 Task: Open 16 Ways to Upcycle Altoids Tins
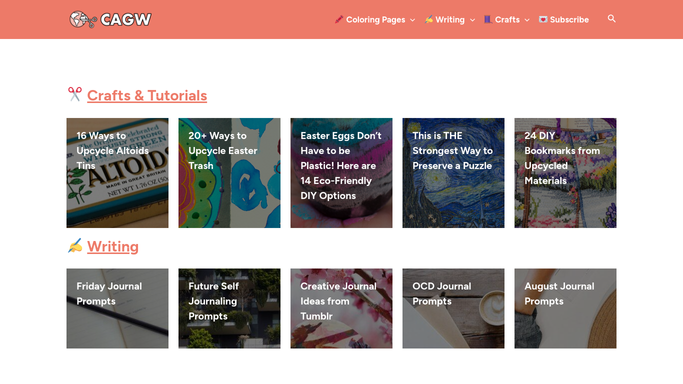(x=117, y=173)
